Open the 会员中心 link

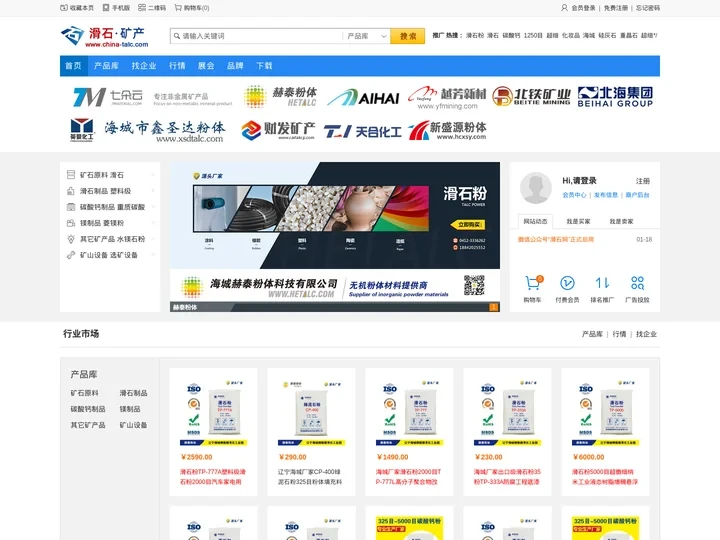[574, 195]
